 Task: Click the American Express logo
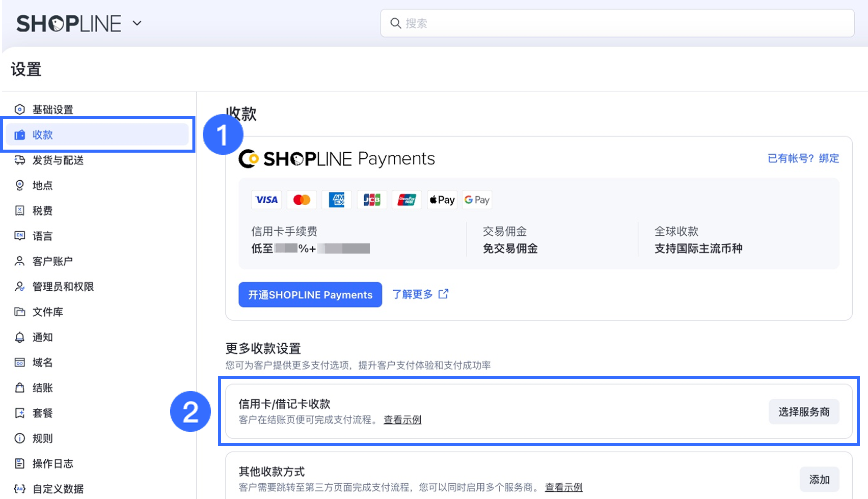click(337, 200)
